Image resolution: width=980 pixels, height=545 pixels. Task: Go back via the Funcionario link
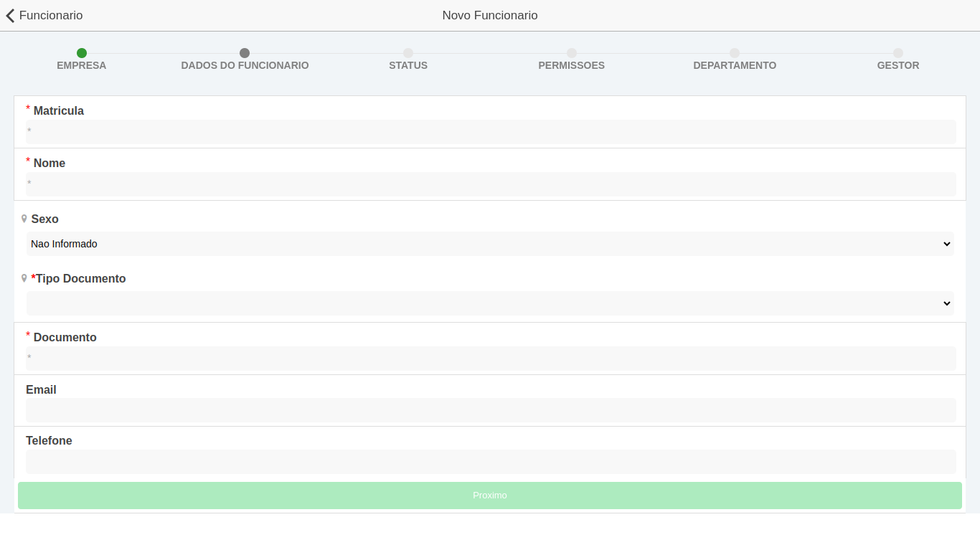(x=50, y=16)
